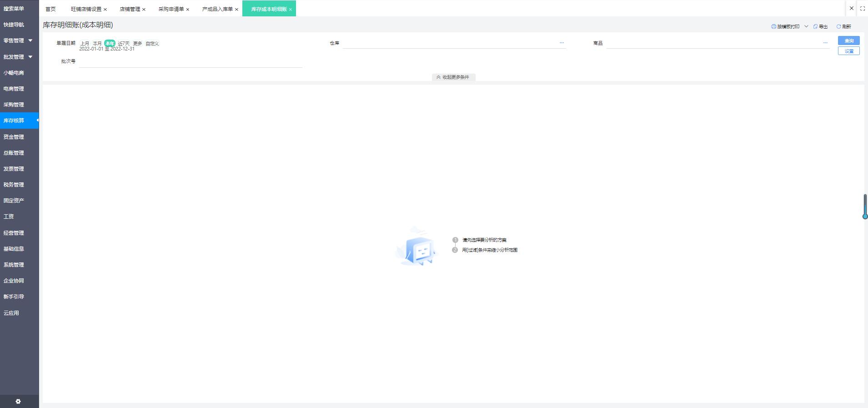Viewport: 868px width, 408px height.
Task: Open the 仓库 lookup ellipsis
Action: pyautogui.click(x=562, y=43)
